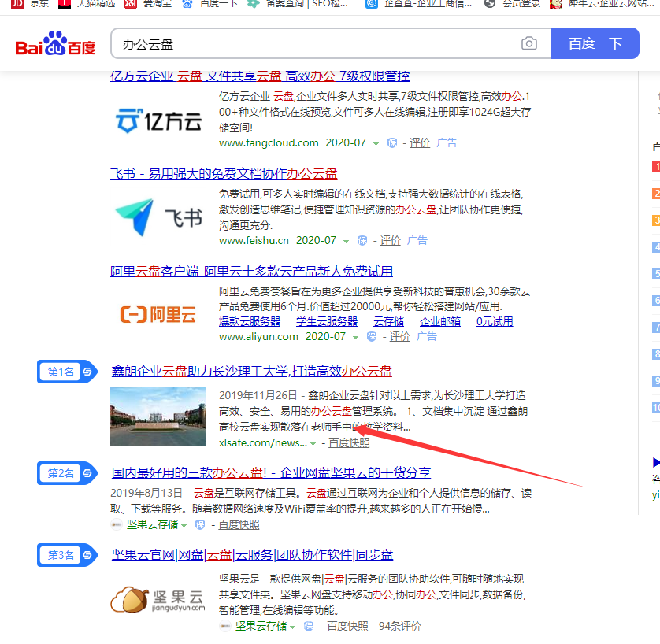Click the 云存储 sublink
This screenshot has width=660, height=644.
(388, 322)
